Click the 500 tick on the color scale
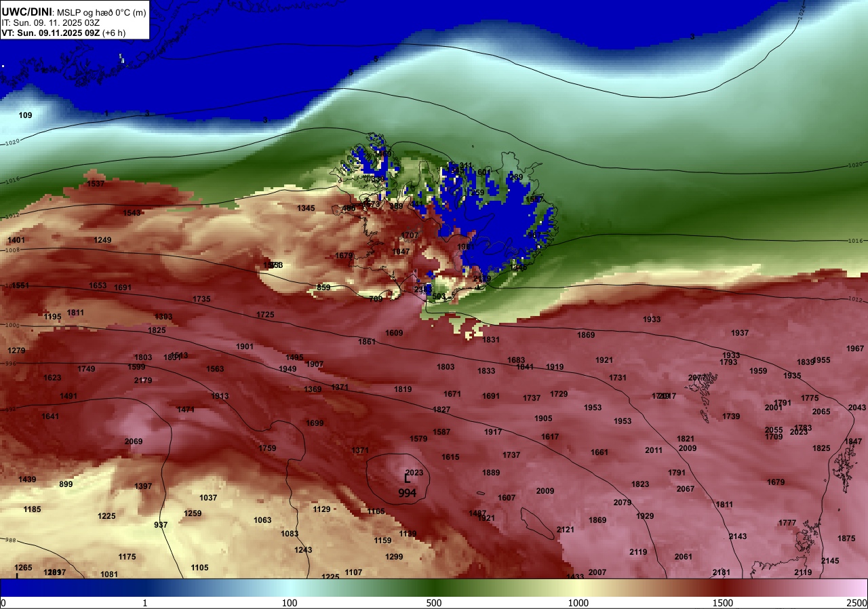The width and height of the screenshot is (868, 609). 434,603
